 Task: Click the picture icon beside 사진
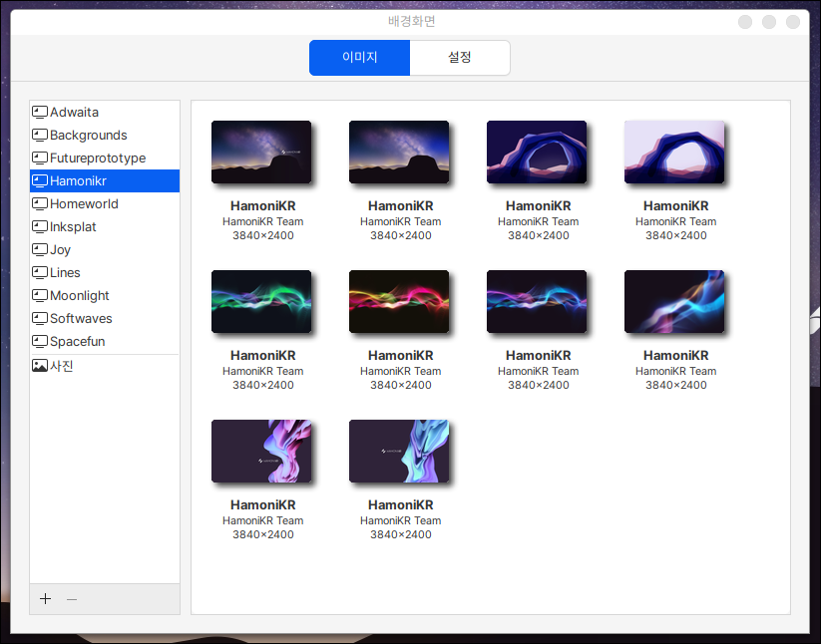point(40,366)
